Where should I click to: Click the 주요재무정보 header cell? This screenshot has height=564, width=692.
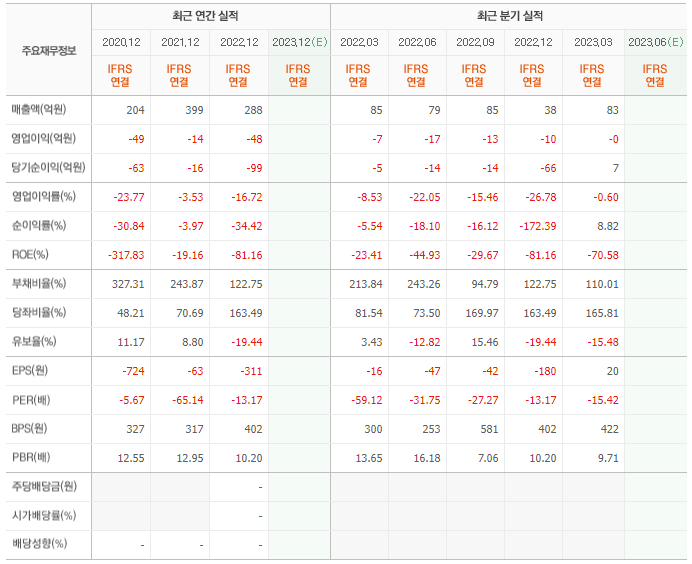tap(49, 51)
